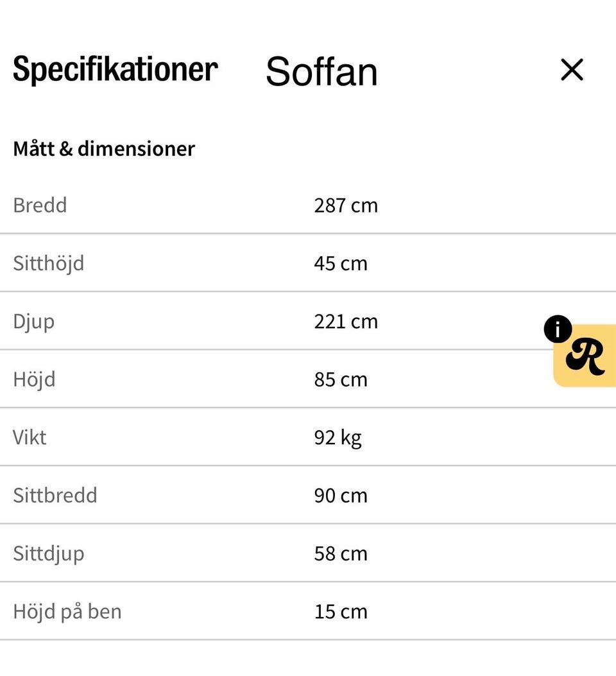Viewport: 616px width, 676px height.
Task: Select the 287 cm width value
Action: coord(346,205)
